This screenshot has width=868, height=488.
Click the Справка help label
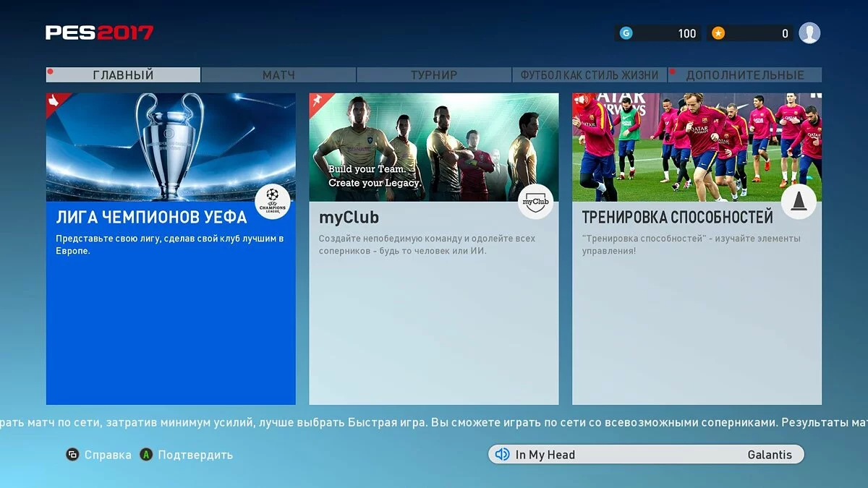108,455
